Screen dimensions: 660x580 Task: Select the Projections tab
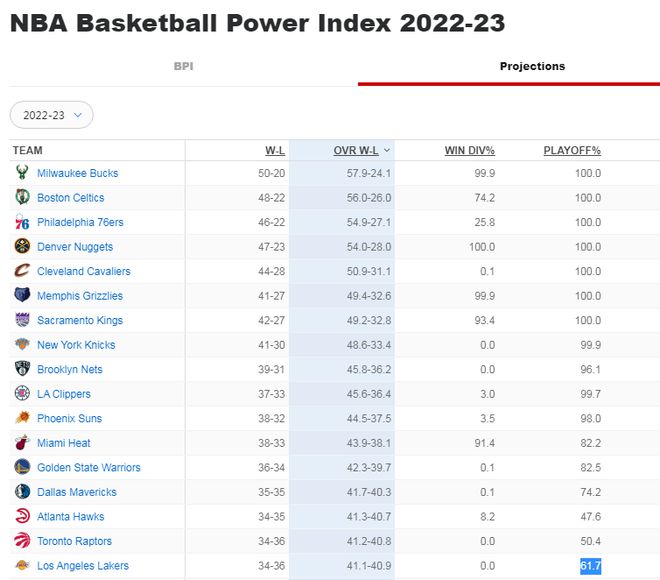coord(532,66)
